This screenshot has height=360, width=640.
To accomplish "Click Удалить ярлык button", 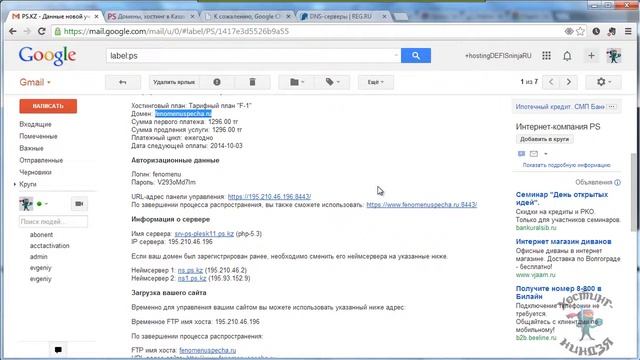I will point(174,82).
